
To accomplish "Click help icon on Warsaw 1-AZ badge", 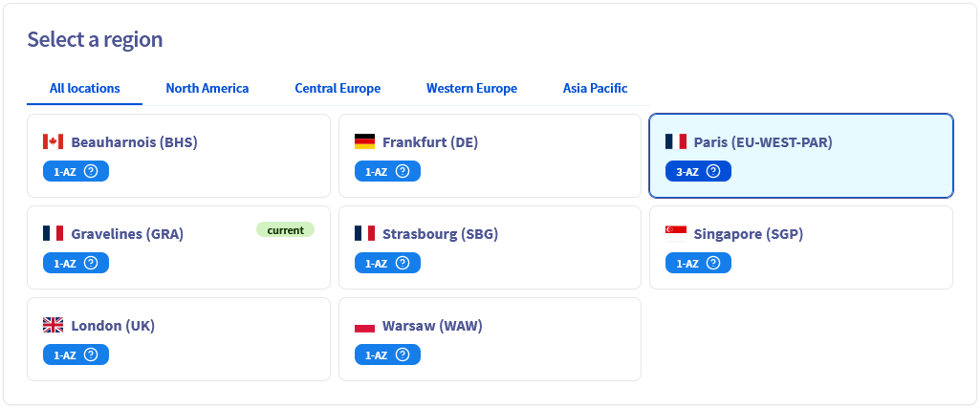I will coord(403,354).
